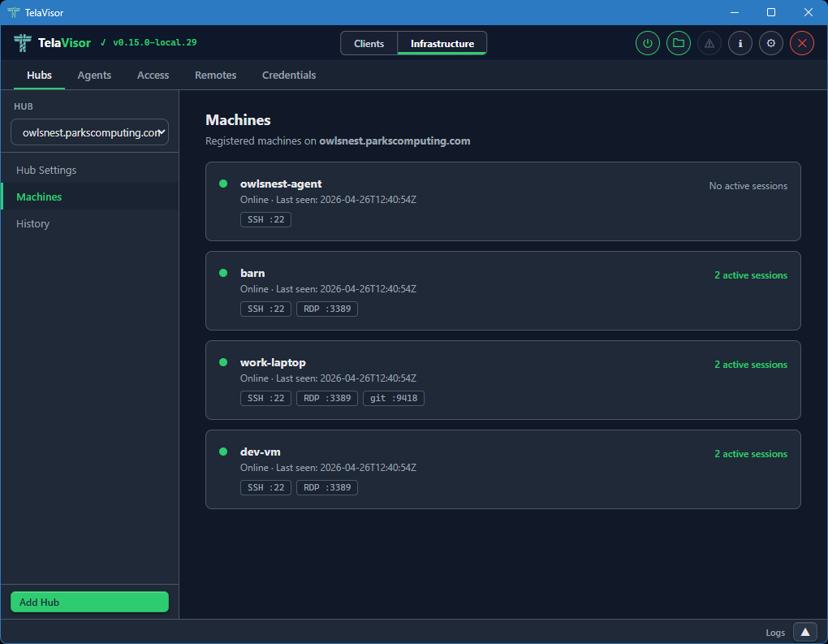Click SSH :22 badge on work-laptop

pyautogui.click(x=265, y=398)
